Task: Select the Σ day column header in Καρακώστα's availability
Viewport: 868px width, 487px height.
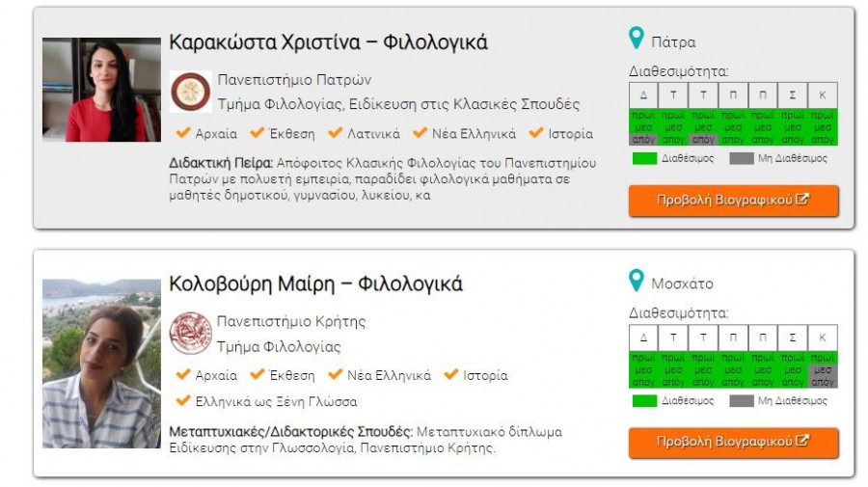Action: (793, 95)
